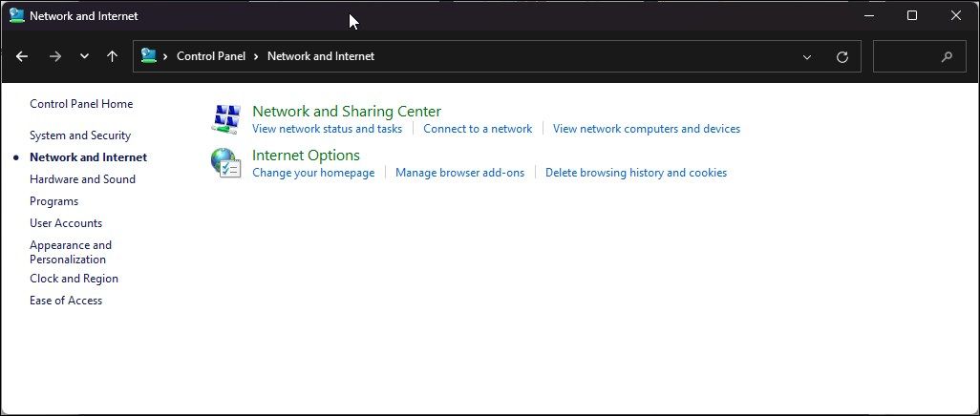Go to Control Panel Home
This screenshot has height=416, width=980.
click(x=81, y=104)
